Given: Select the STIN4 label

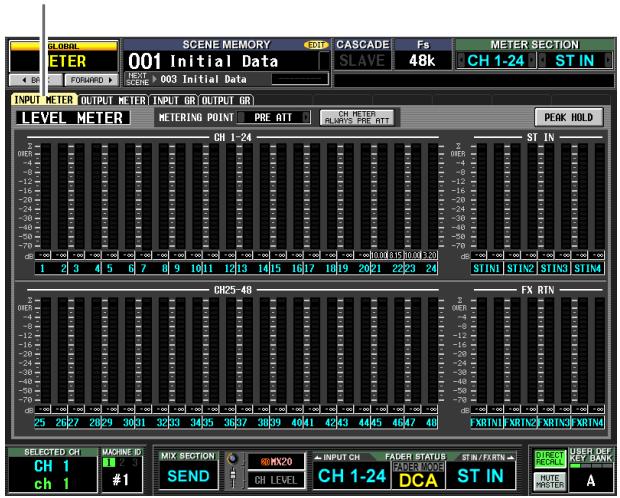Looking at the screenshot, I should tap(588, 268).
